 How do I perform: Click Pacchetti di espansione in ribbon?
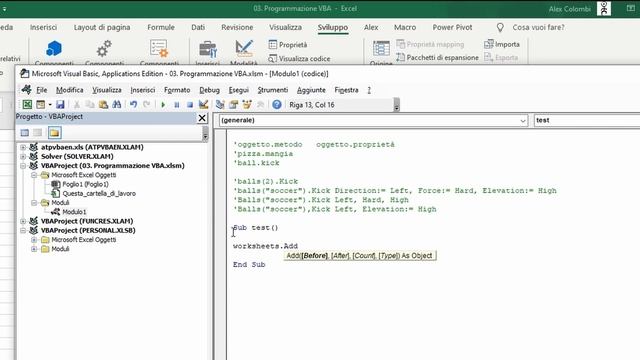click(x=438, y=58)
